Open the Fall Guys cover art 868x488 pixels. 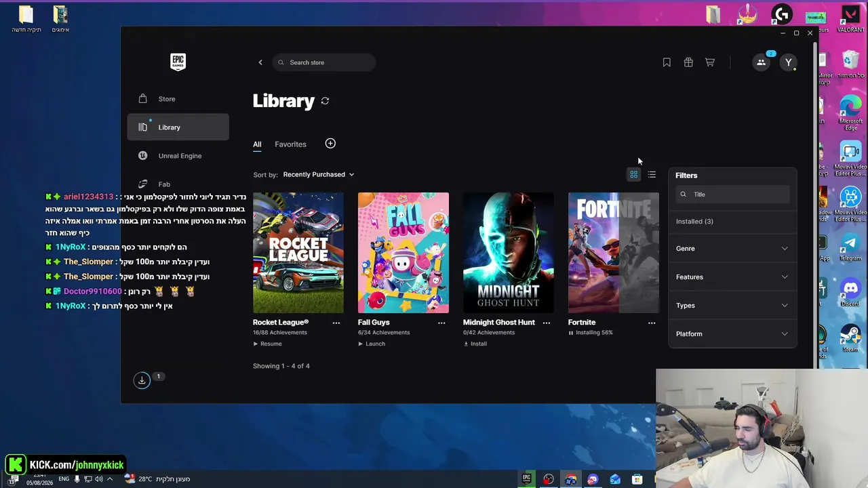click(403, 253)
